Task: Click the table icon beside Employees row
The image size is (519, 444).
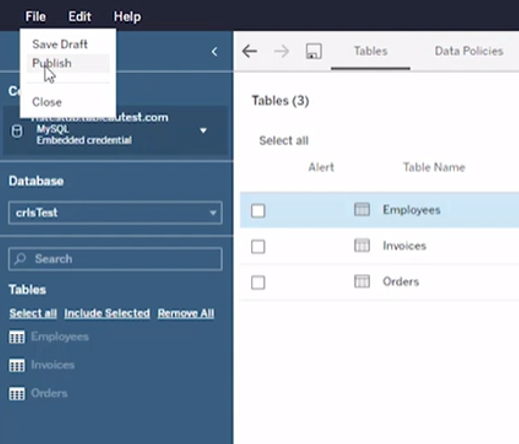Action: (362, 210)
